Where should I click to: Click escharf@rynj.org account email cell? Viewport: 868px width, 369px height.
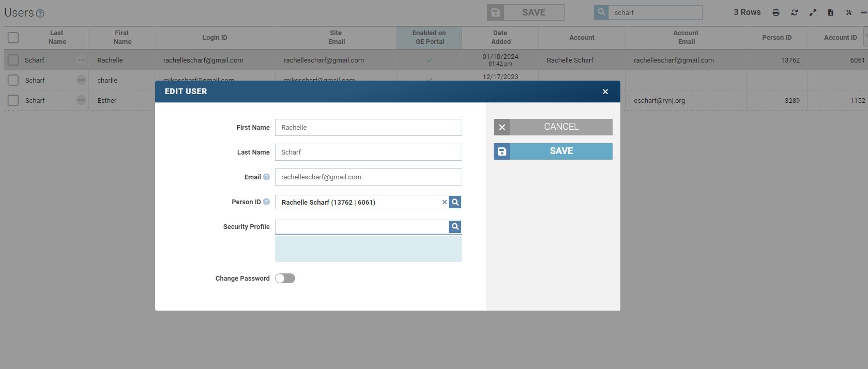(x=660, y=101)
